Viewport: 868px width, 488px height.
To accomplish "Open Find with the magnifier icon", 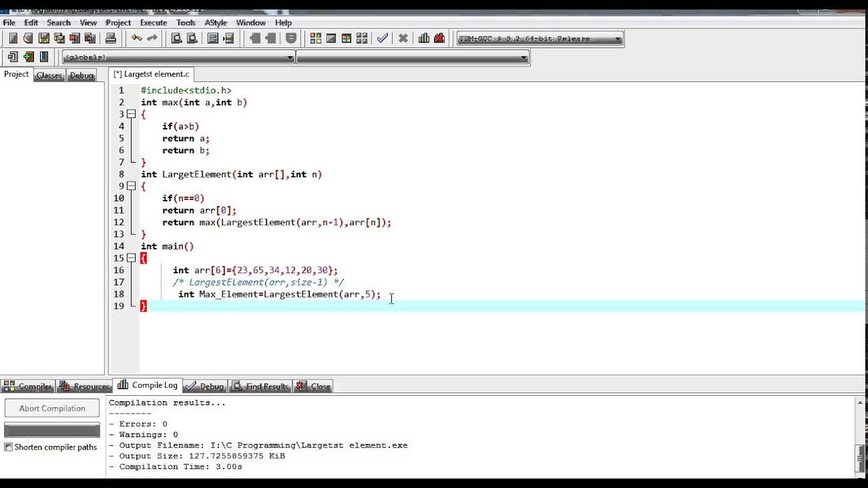I will tap(176, 39).
